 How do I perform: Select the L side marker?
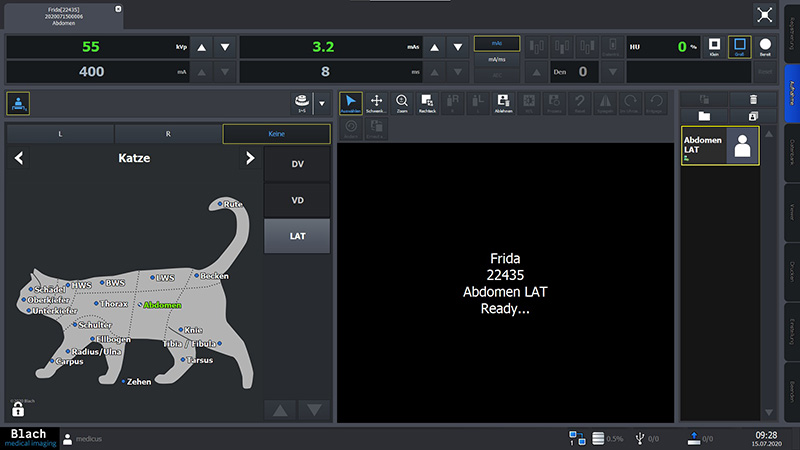(60, 134)
